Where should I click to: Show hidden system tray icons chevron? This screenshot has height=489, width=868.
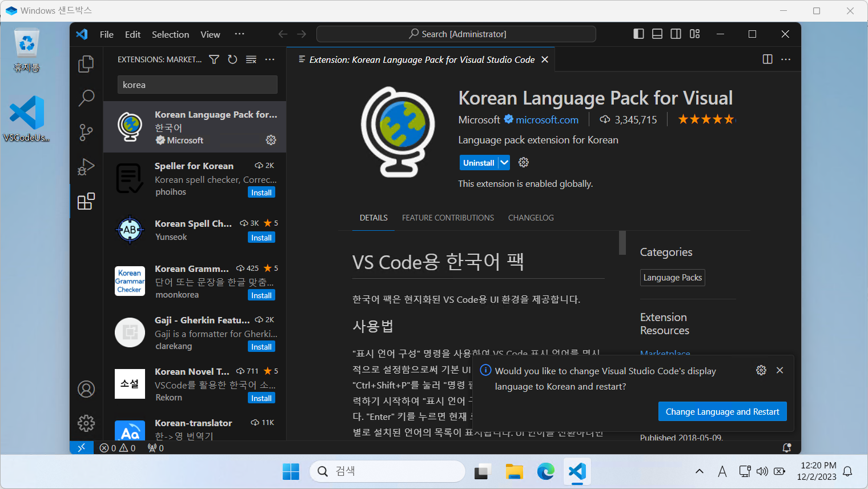[x=700, y=471]
